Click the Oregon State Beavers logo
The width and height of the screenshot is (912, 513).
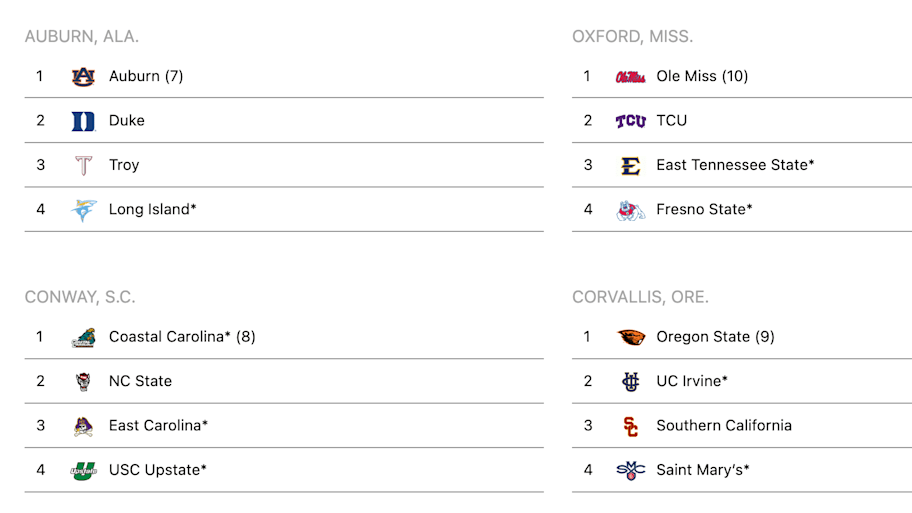coord(630,337)
